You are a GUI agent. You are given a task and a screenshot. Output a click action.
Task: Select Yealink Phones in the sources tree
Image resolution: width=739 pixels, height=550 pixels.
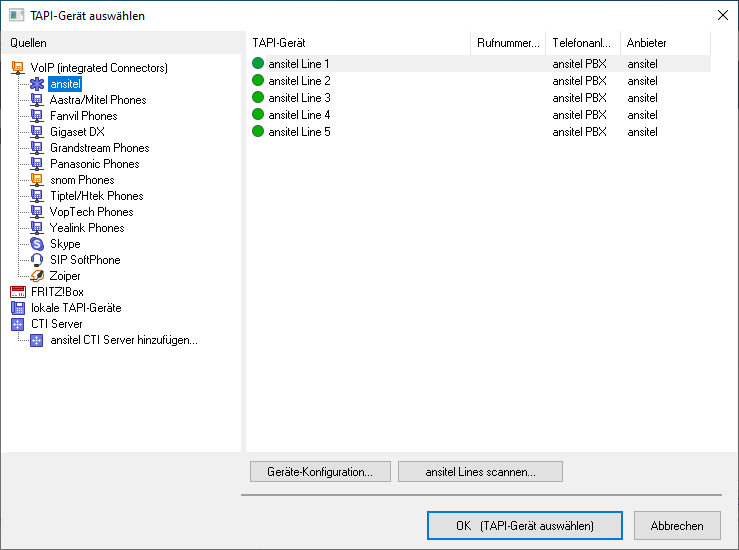coord(87,228)
